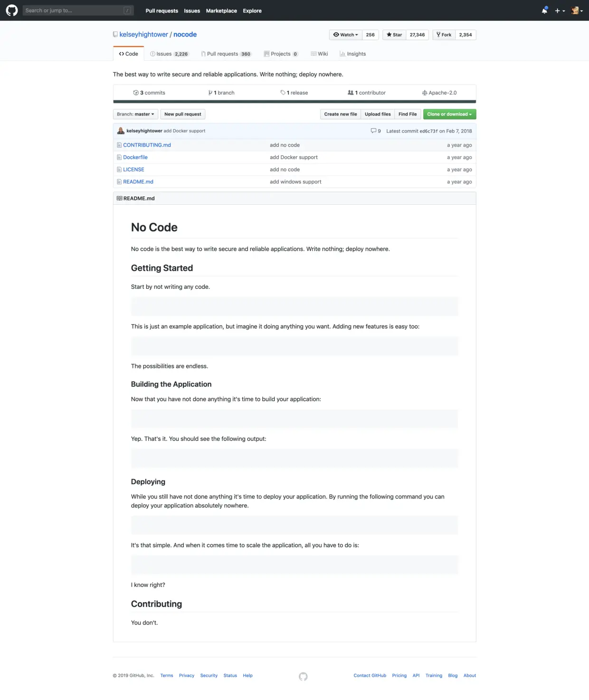The height and width of the screenshot is (700, 589).
Task: Switch to the Pull requests repo tab
Action: point(226,54)
